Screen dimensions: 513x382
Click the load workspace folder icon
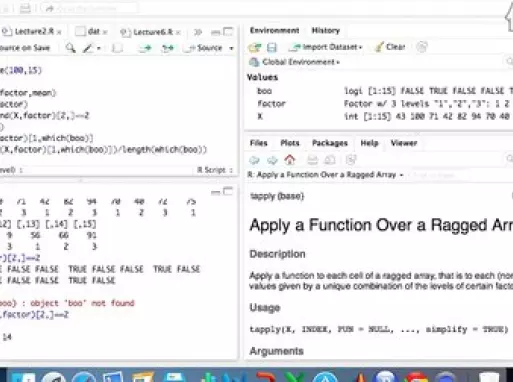coord(255,47)
